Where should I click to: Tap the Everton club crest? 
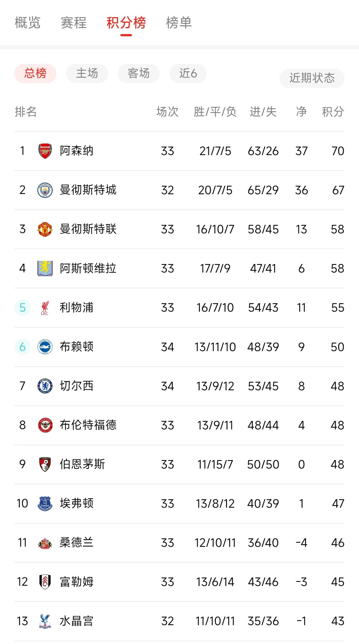tap(45, 503)
